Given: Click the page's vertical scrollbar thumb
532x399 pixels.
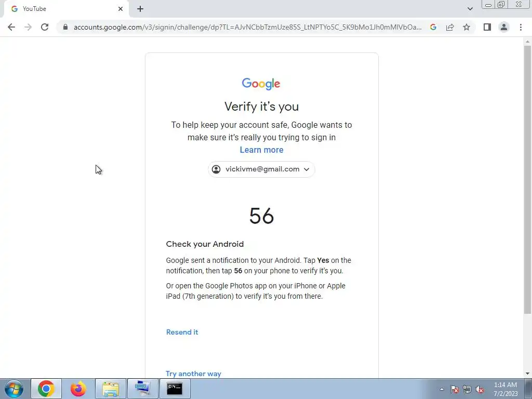Looking at the screenshot, I should [x=527, y=180].
